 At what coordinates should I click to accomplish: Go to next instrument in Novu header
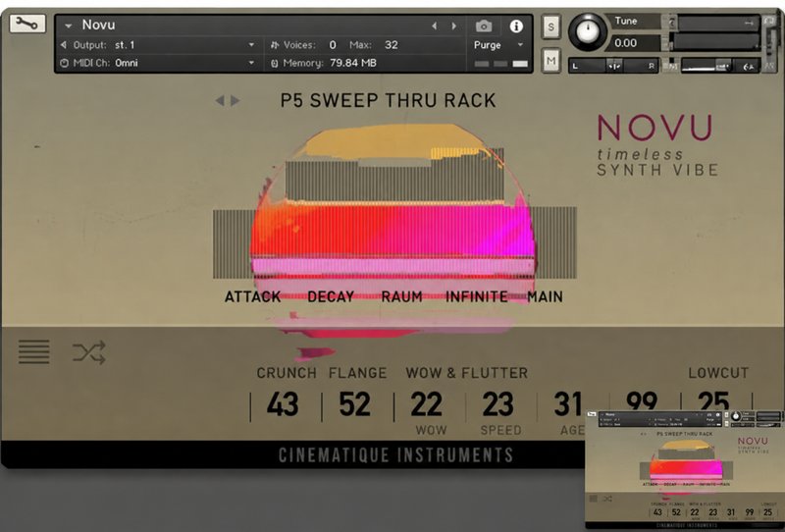(x=453, y=26)
